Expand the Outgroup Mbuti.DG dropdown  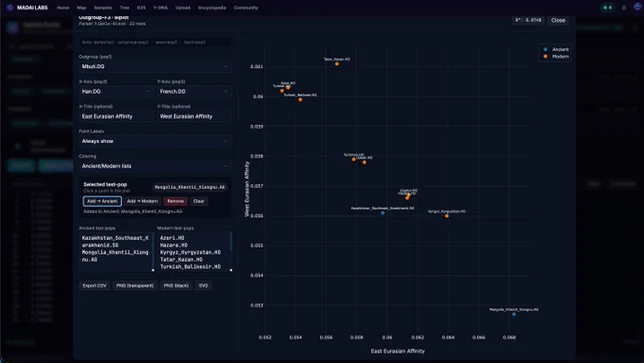tap(154, 66)
